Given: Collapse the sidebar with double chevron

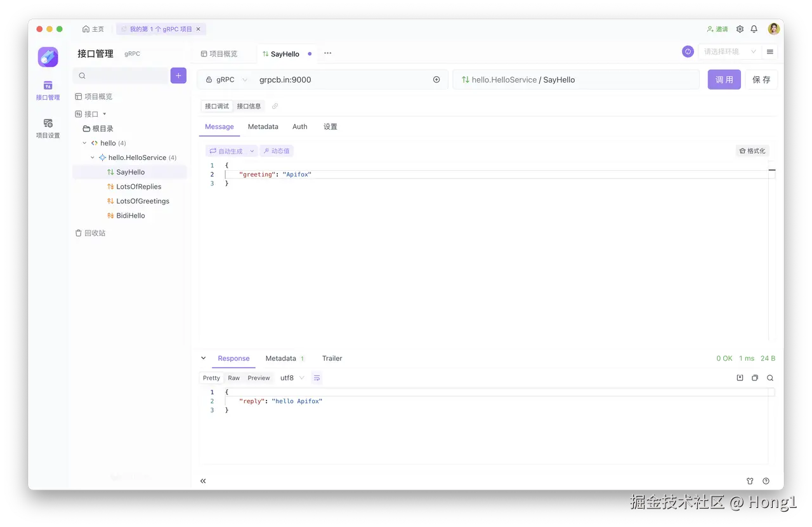Looking at the screenshot, I should pyautogui.click(x=203, y=481).
